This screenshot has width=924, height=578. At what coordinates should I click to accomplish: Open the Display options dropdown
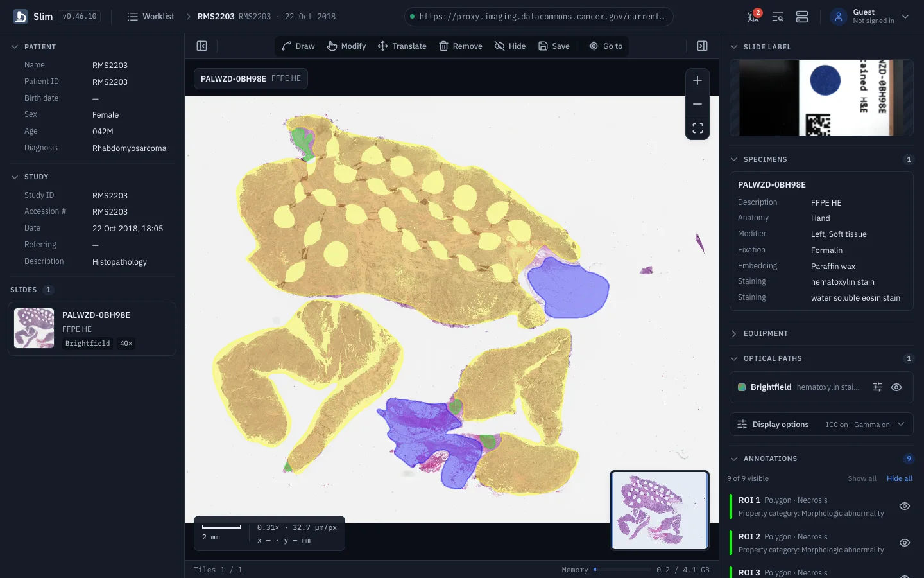coord(821,425)
